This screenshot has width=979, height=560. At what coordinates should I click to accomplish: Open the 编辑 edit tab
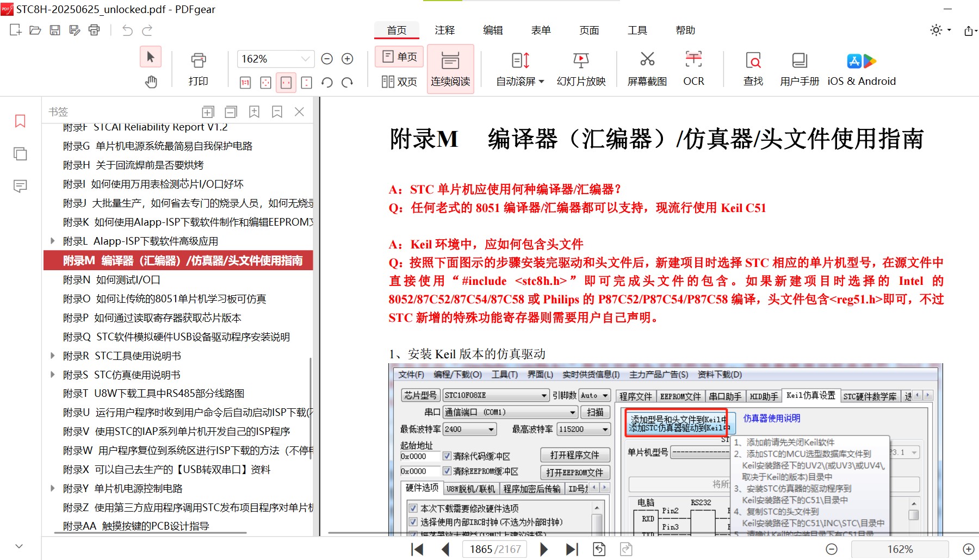pyautogui.click(x=493, y=30)
